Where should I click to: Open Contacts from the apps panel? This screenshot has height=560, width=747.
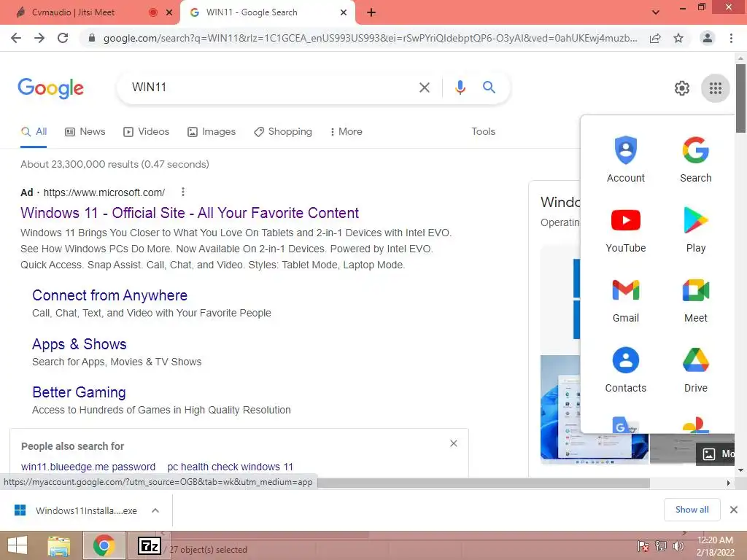coord(625,370)
